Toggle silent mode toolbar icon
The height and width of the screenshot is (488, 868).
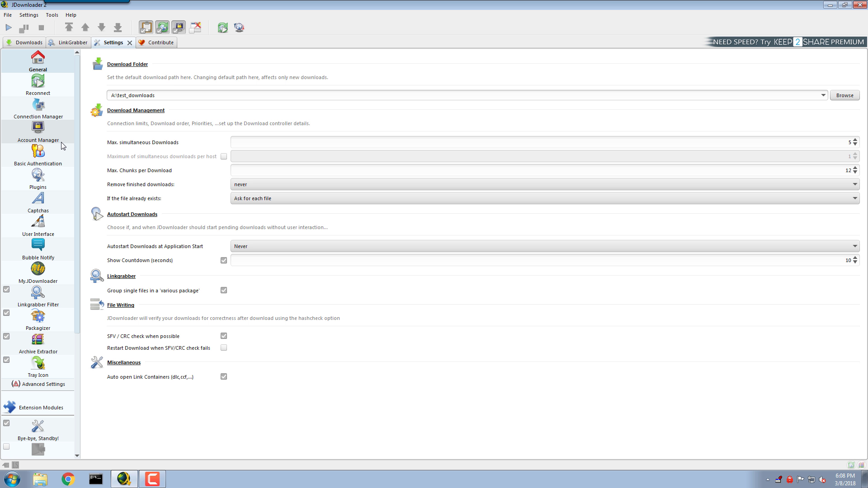[195, 28]
